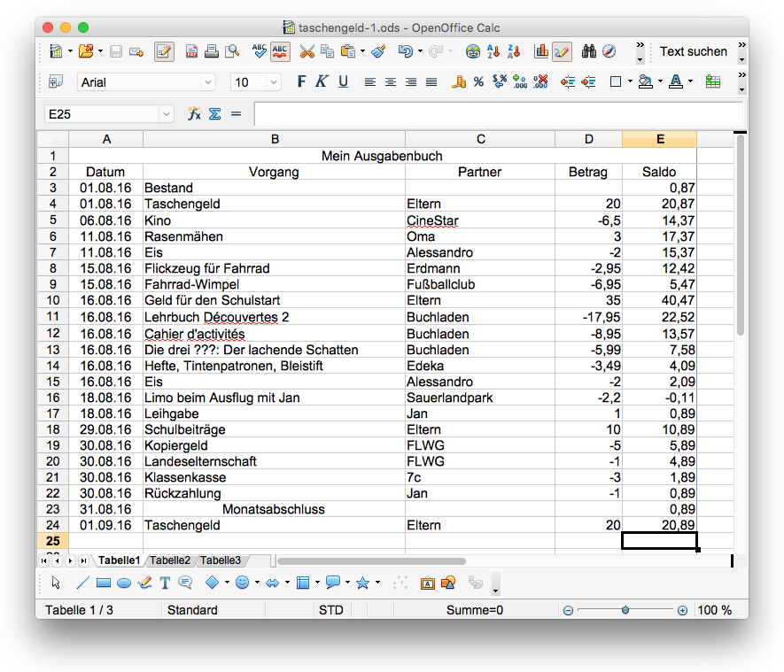Toggle bold F formatting
Viewport: 784px width, 672px height.
click(301, 81)
